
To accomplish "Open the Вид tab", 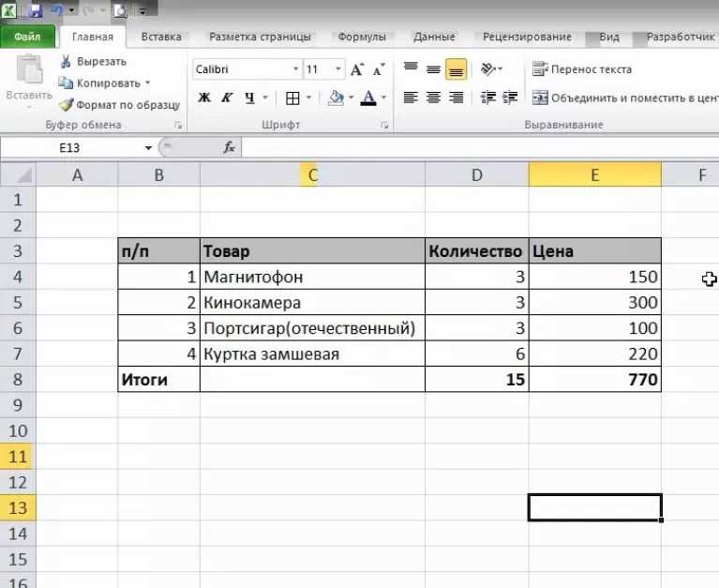I will point(609,37).
